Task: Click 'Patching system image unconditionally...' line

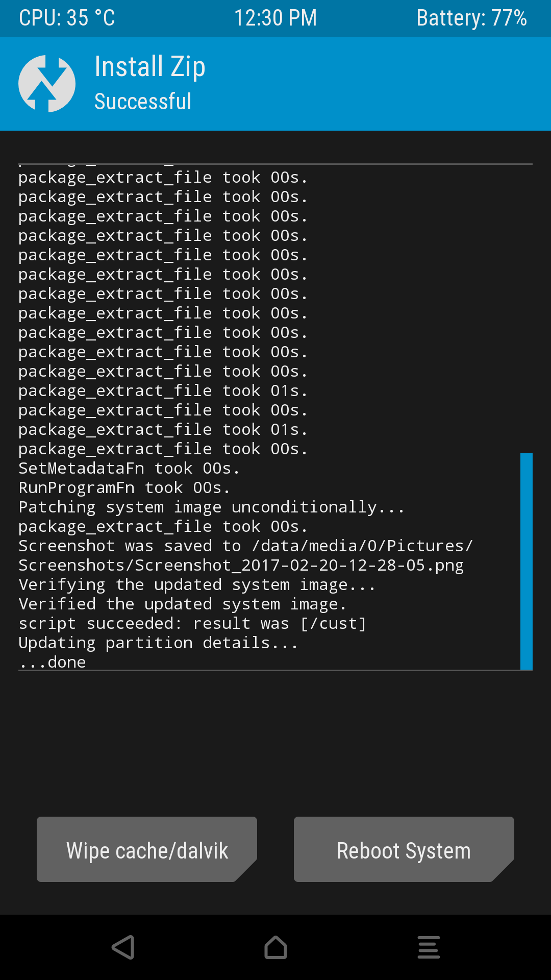Action: tap(211, 507)
